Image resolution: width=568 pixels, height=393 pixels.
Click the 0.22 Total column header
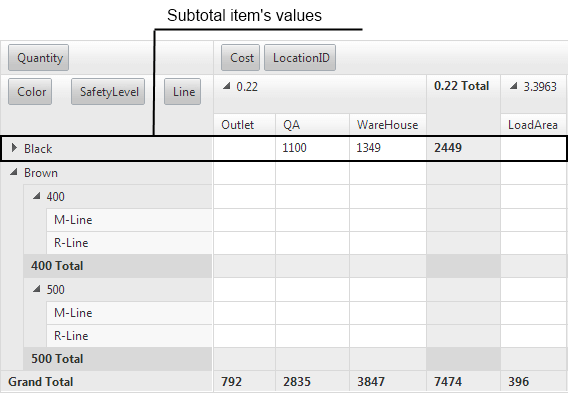(x=463, y=105)
